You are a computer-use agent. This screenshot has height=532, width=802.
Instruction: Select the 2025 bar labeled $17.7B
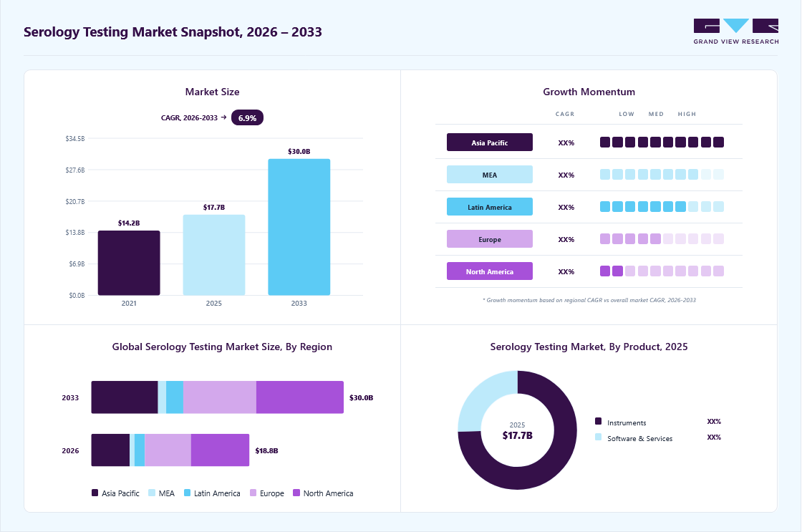[214, 255]
